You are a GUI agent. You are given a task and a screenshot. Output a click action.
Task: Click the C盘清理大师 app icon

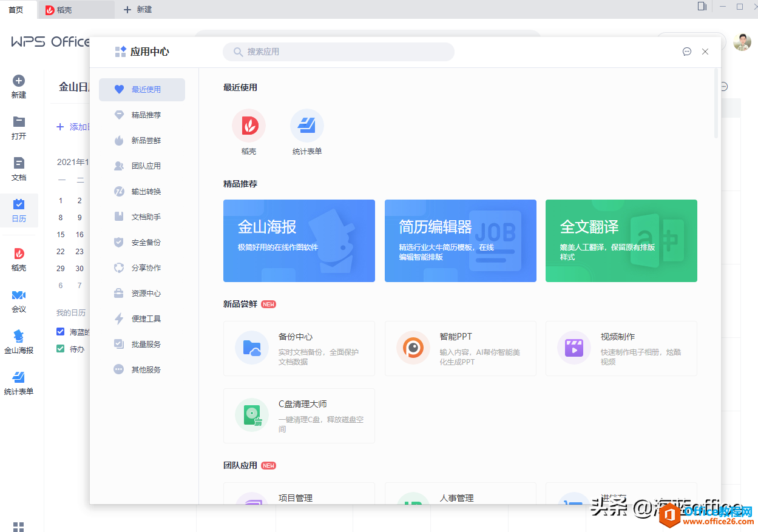[x=252, y=415]
